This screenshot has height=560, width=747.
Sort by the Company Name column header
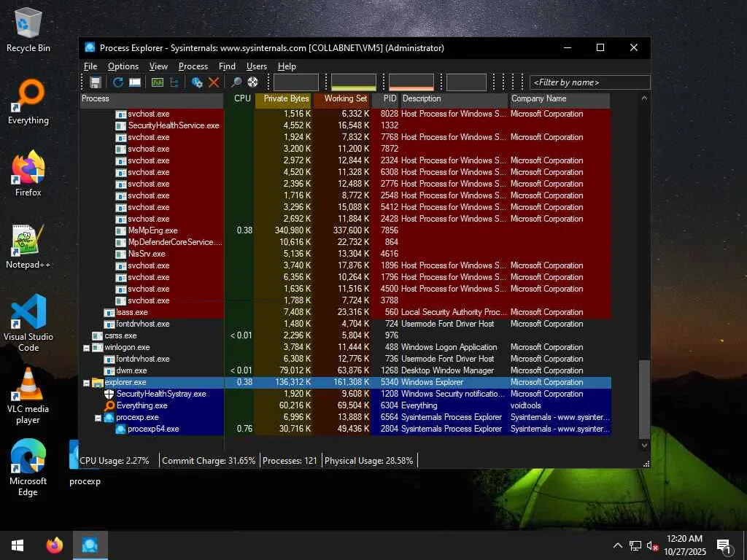[x=560, y=99]
